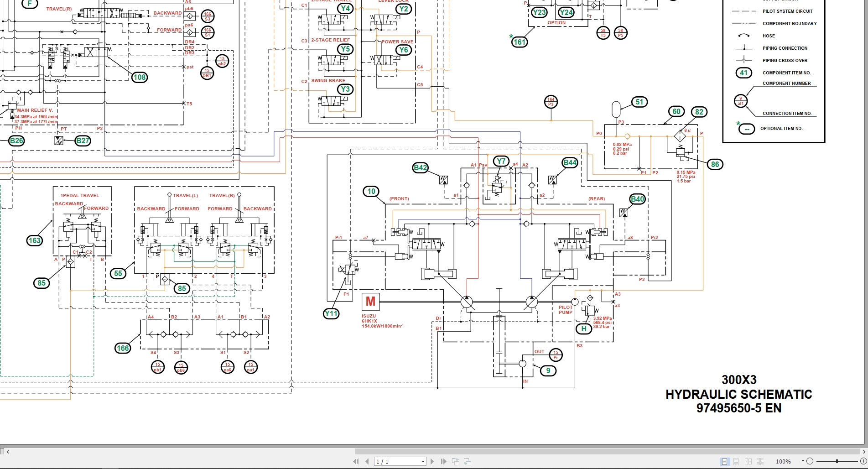
Task: Go to the next page
Action: 432,461
